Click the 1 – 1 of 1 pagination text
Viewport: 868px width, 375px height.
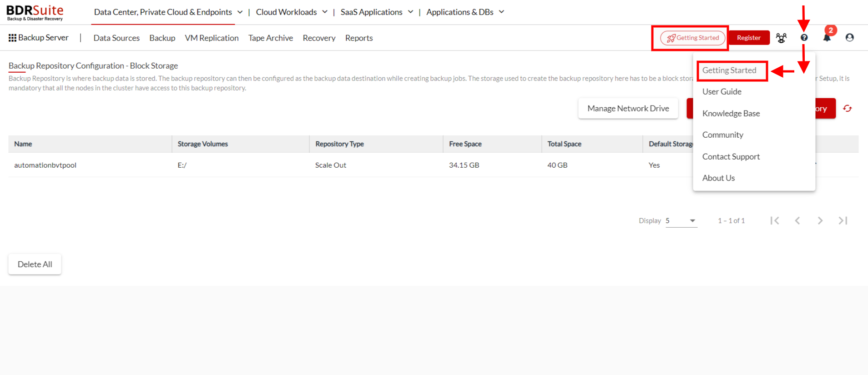pos(732,221)
